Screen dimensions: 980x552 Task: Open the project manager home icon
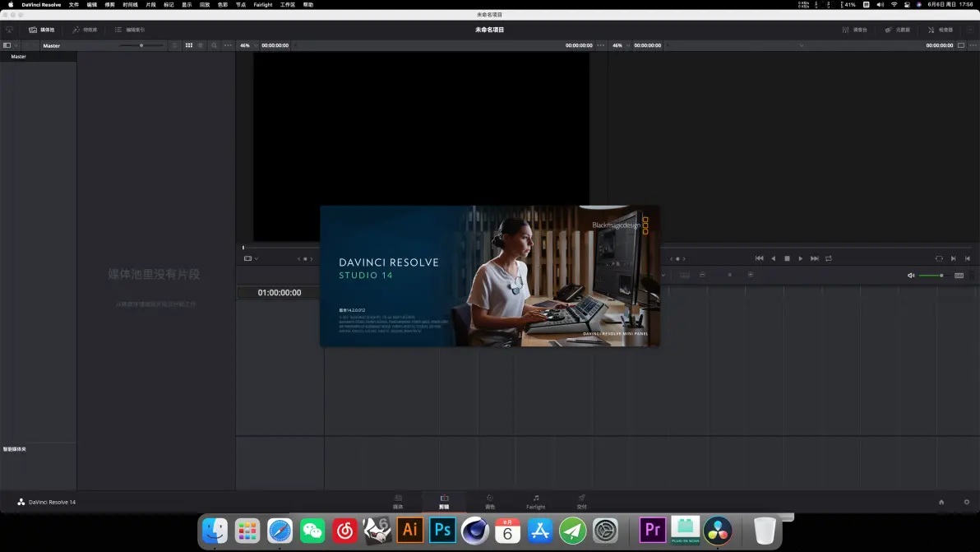click(941, 502)
